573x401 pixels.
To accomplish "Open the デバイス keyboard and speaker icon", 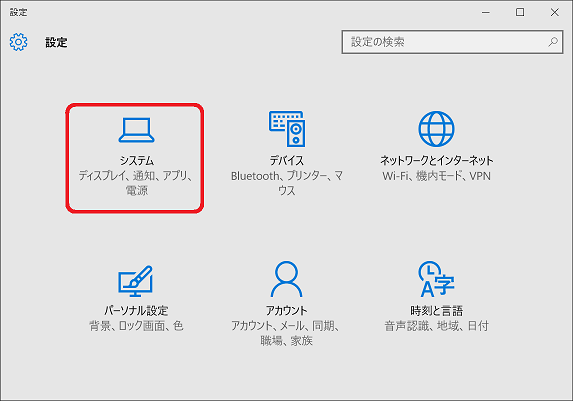I will coord(287,129).
